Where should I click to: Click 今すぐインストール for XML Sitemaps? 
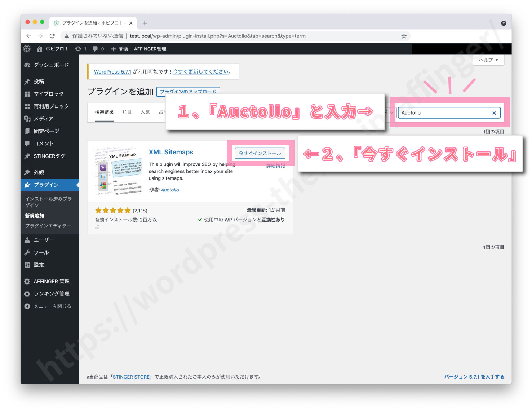(260, 153)
